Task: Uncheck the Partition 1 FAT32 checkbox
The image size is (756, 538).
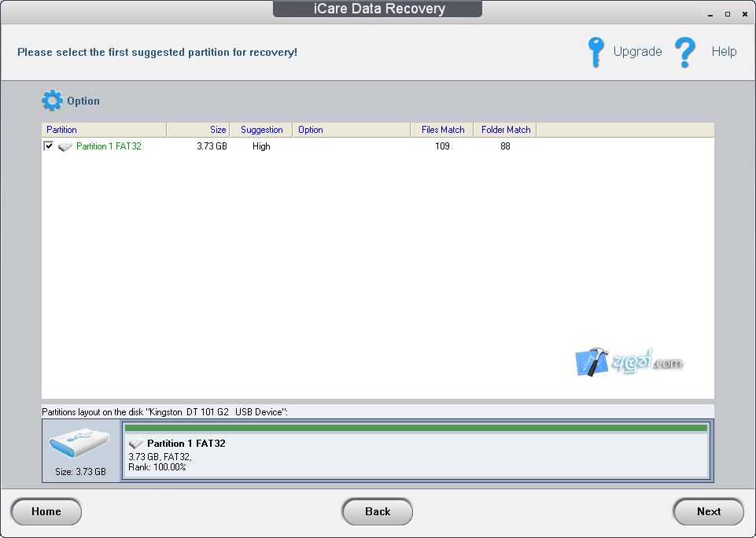Action: click(48, 146)
